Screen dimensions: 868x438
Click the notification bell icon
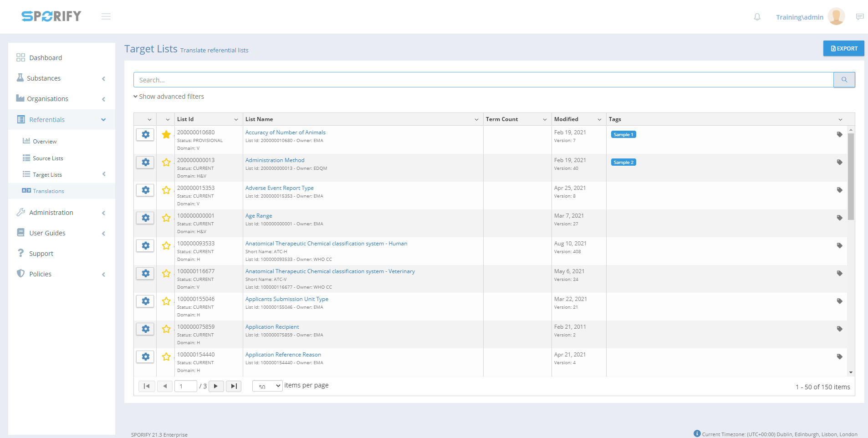pos(757,17)
